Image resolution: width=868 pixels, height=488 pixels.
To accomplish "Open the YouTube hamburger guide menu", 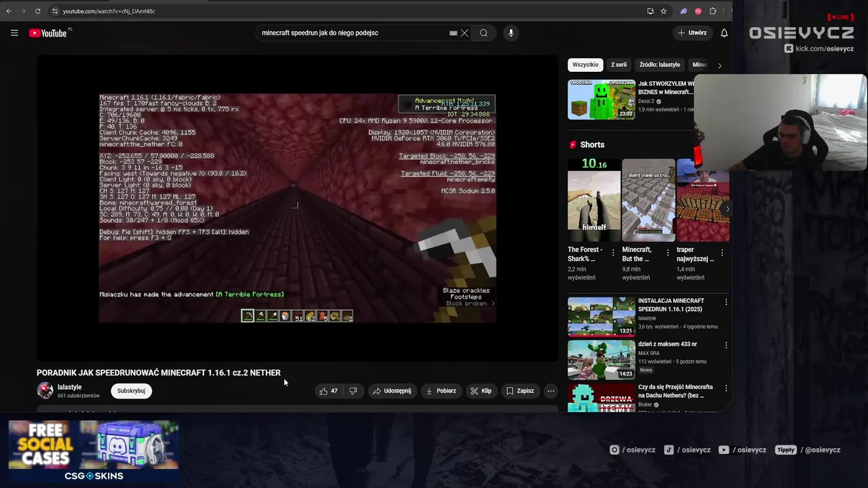I will coord(14,33).
